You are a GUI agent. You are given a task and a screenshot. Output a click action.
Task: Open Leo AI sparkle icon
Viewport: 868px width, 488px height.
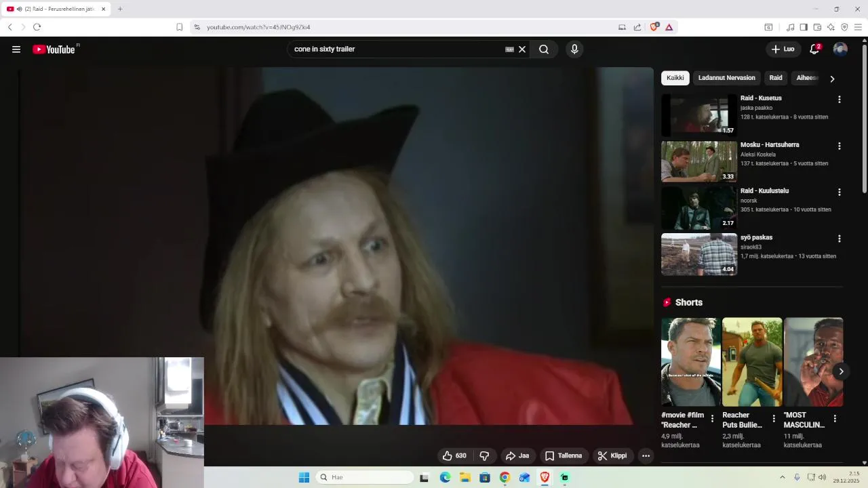pyautogui.click(x=831, y=27)
